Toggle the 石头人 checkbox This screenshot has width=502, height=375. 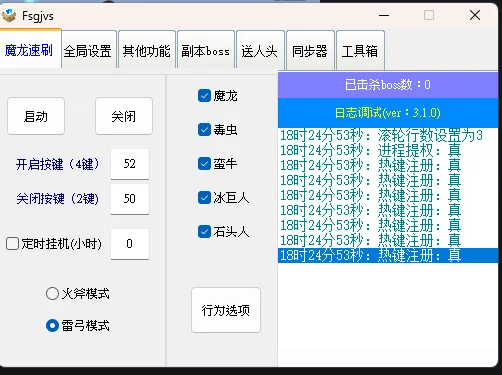204,231
